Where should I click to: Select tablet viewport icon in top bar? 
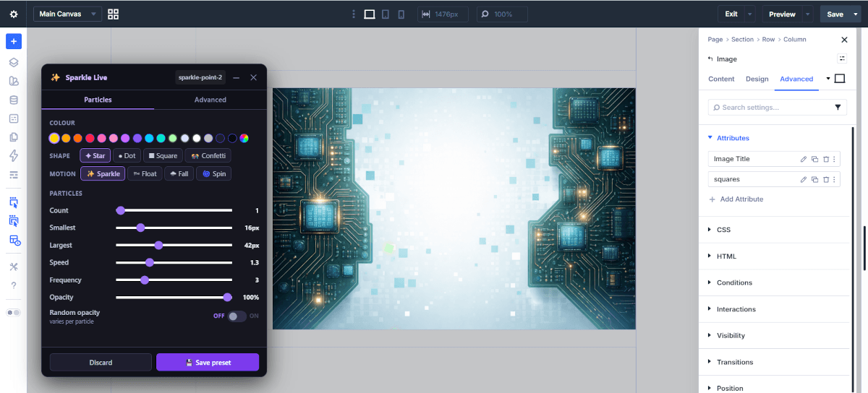[x=386, y=14]
